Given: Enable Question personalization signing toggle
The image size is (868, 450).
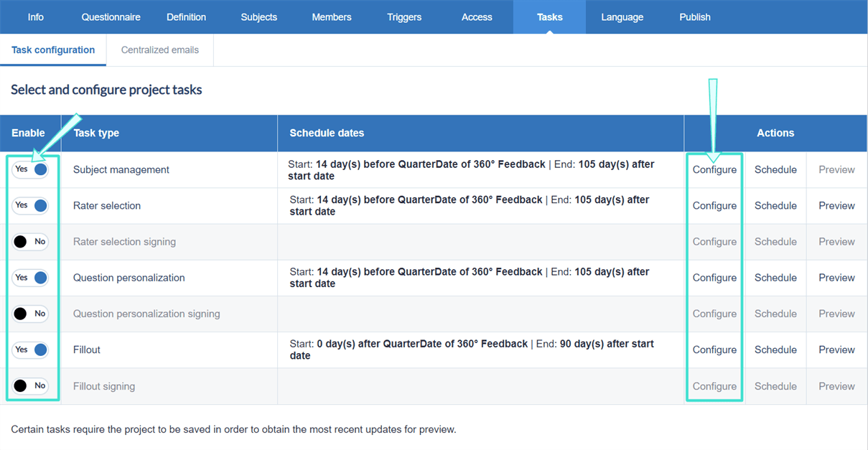Looking at the screenshot, I should [x=30, y=314].
